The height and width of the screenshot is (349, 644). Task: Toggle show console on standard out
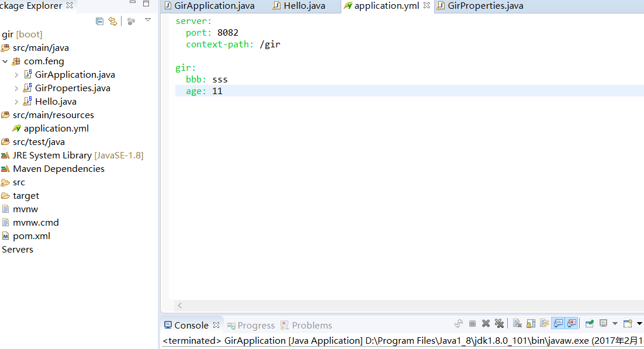tap(558, 323)
